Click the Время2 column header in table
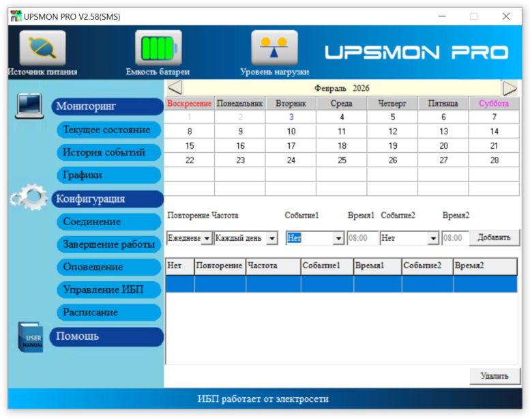This screenshot has height=419, width=532. click(x=485, y=266)
